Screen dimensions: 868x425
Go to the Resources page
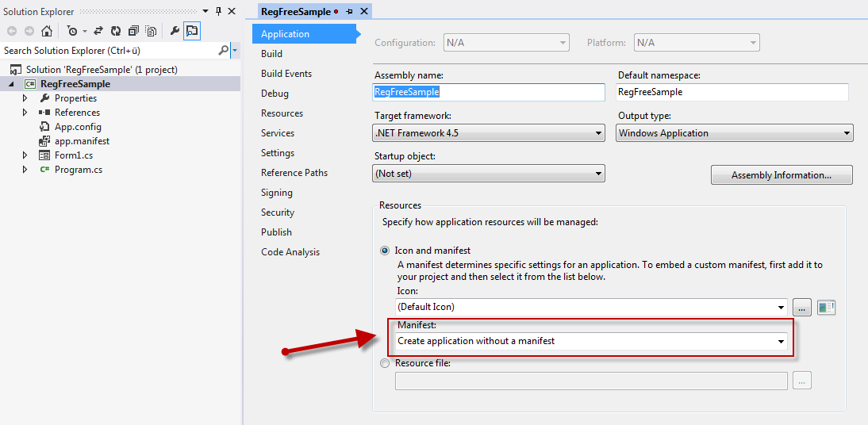[x=282, y=113]
